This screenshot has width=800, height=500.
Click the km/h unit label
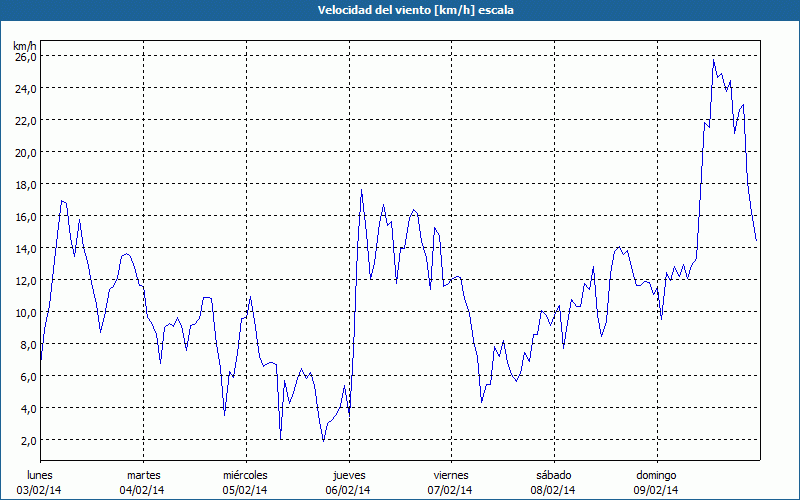tap(25, 46)
